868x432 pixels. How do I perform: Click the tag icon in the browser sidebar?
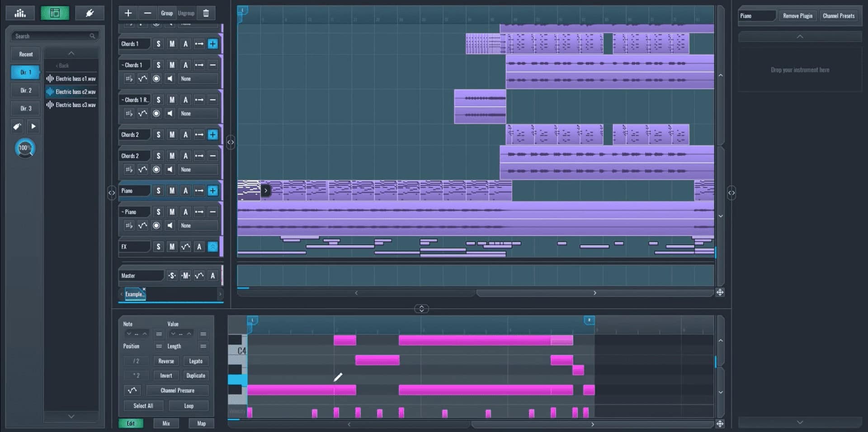click(x=17, y=127)
